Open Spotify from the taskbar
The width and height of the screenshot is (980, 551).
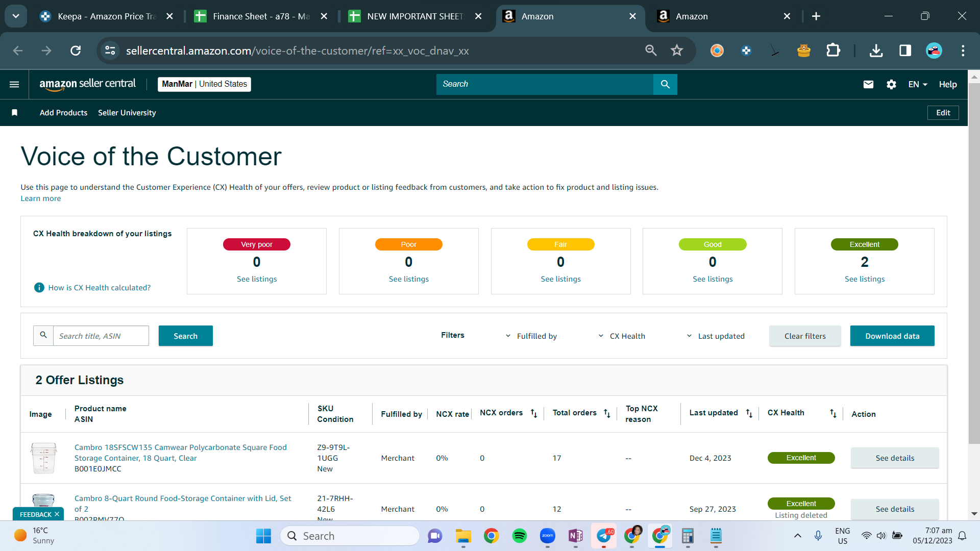point(520,536)
